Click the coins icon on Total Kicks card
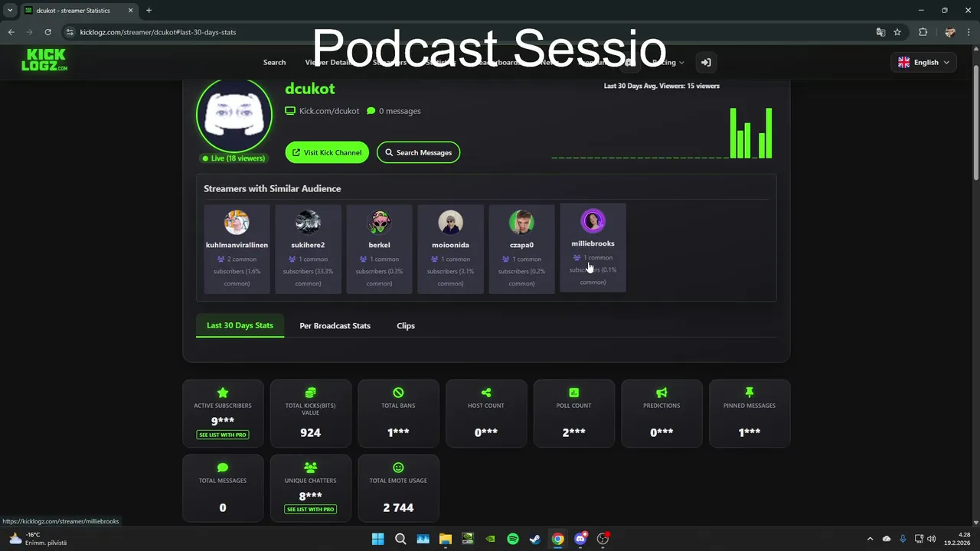The height and width of the screenshot is (551, 980). coord(310,393)
